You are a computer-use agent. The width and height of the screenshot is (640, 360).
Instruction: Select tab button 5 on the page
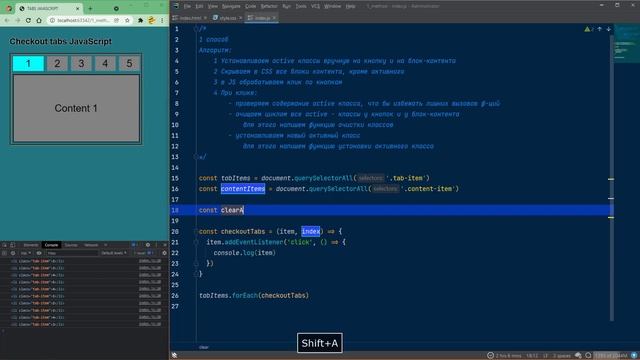[129, 63]
